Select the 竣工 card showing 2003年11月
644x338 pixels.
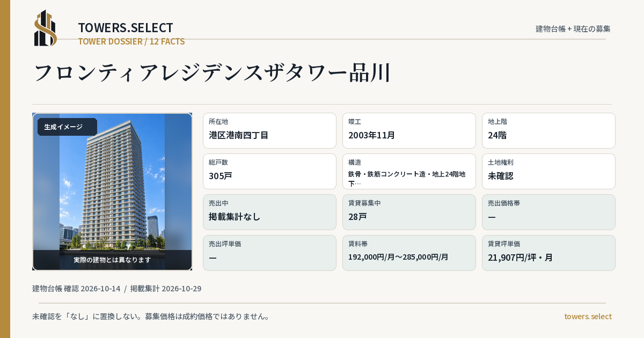pyautogui.click(x=409, y=130)
